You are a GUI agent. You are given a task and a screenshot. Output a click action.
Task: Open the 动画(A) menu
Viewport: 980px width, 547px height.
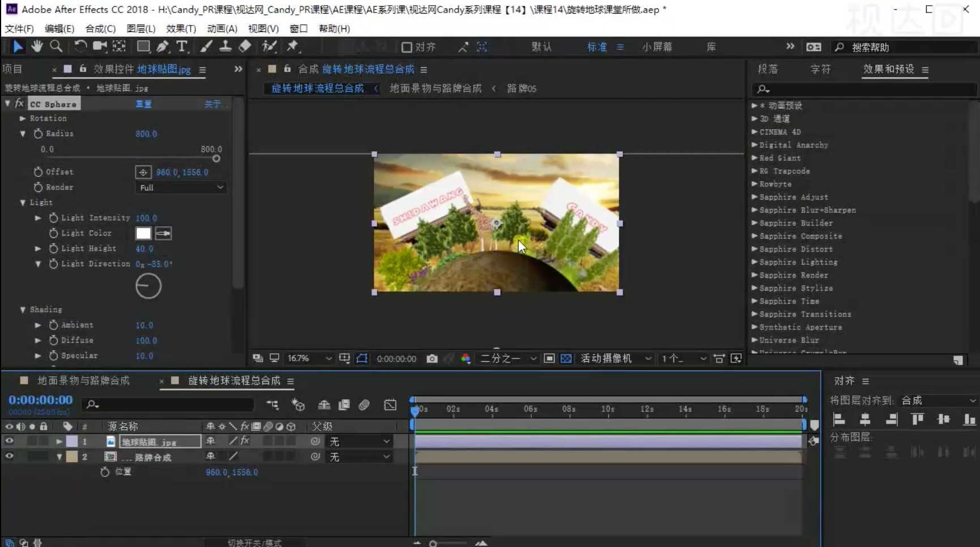point(222,28)
